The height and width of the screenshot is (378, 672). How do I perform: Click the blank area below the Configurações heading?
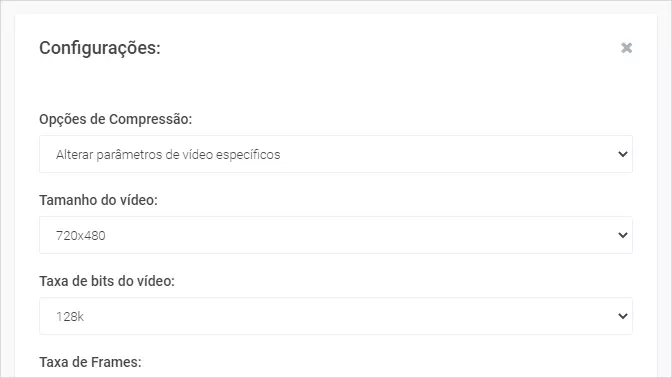336,84
